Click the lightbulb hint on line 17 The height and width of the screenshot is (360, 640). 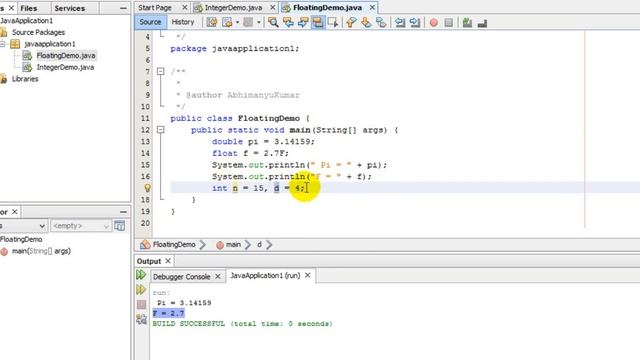pyautogui.click(x=147, y=188)
